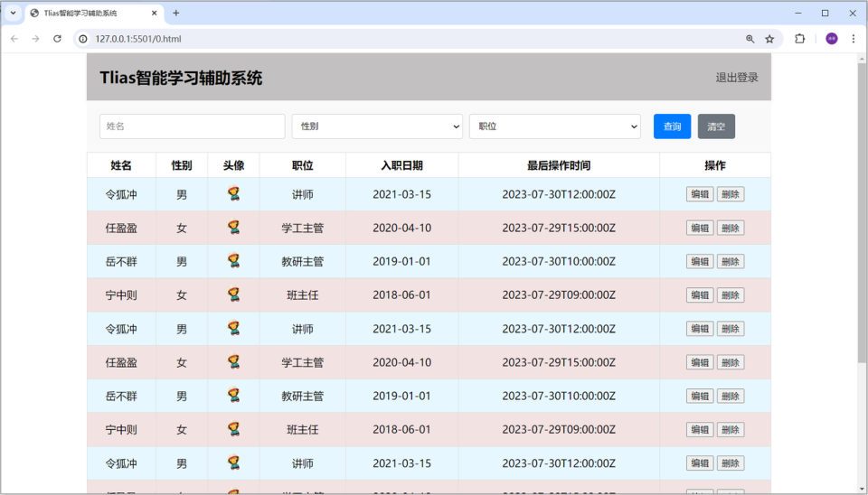Reload the page with the refresh icon
This screenshot has height=495, width=868.
[57, 39]
